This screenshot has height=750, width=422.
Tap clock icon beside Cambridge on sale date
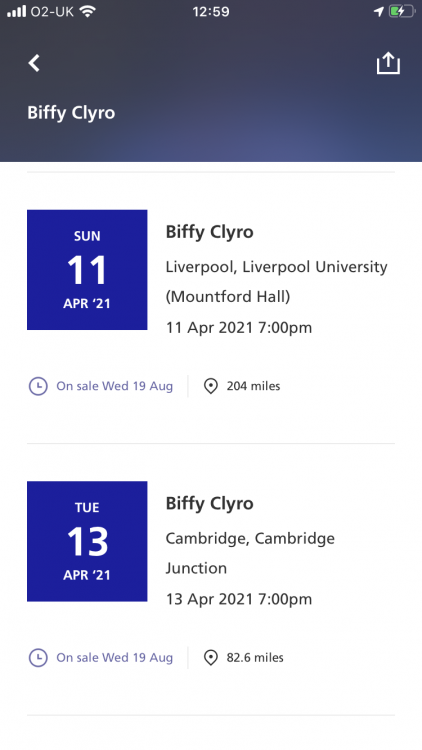38,658
